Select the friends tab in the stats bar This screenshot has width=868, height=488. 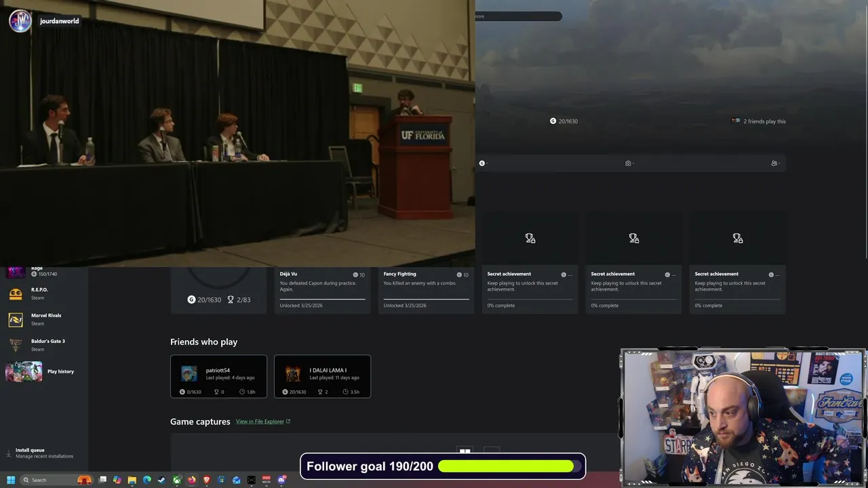774,163
